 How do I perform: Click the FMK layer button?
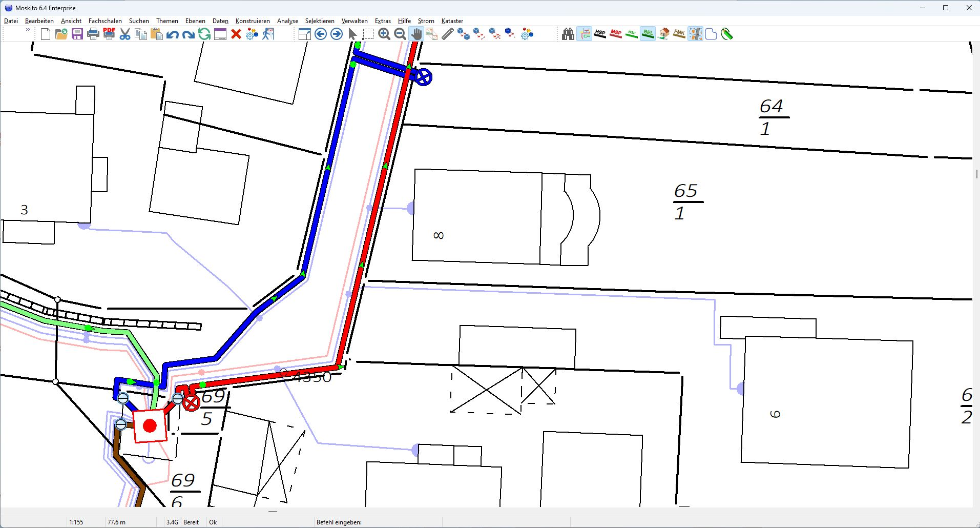tap(679, 34)
